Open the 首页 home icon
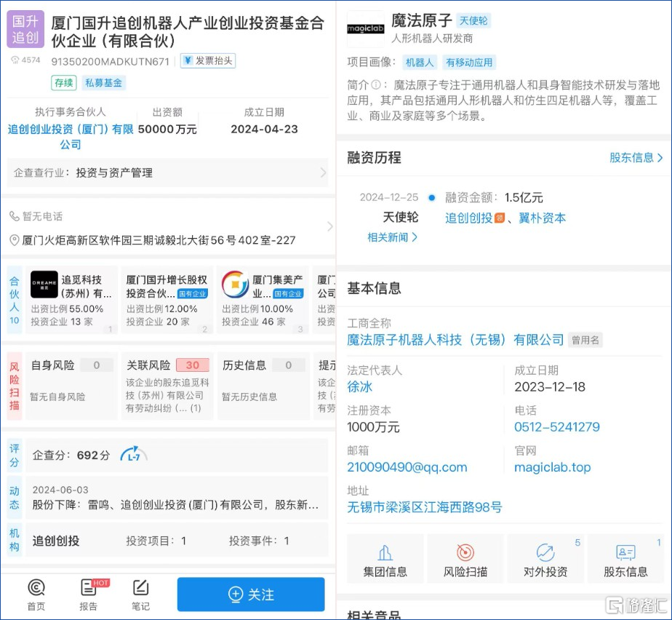The image size is (672, 620). (36, 595)
